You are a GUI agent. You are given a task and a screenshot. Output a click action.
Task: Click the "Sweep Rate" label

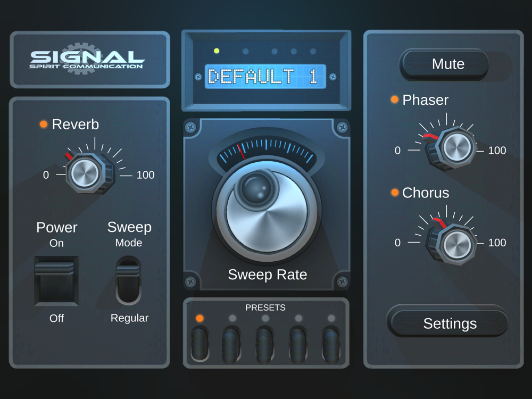pyautogui.click(x=268, y=275)
